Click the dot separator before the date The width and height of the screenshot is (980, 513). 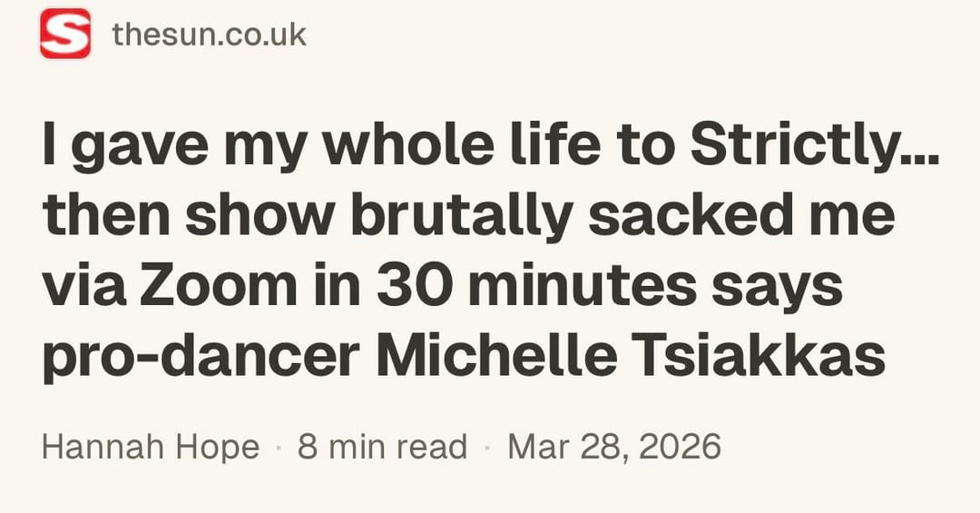pos(487,448)
